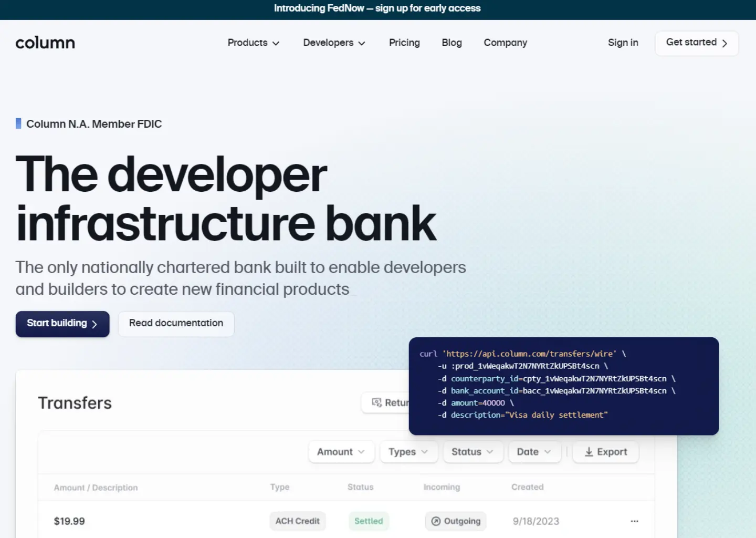Click the column logo in the header

click(x=45, y=43)
